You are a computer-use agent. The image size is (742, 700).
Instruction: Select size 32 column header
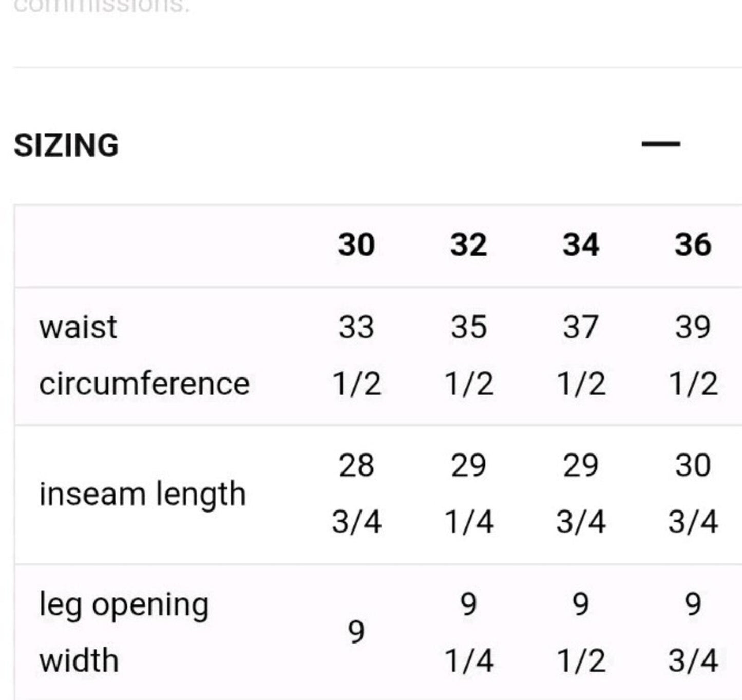pyautogui.click(x=468, y=244)
